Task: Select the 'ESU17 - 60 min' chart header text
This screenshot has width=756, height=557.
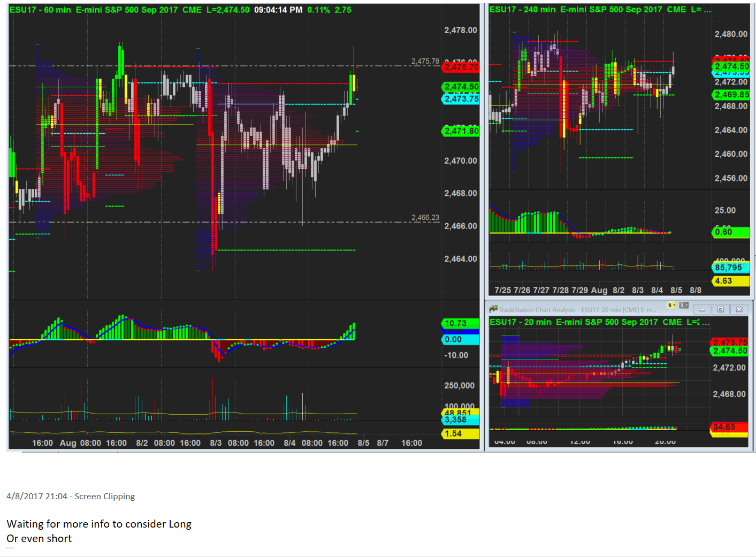Action: pos(40,10)
